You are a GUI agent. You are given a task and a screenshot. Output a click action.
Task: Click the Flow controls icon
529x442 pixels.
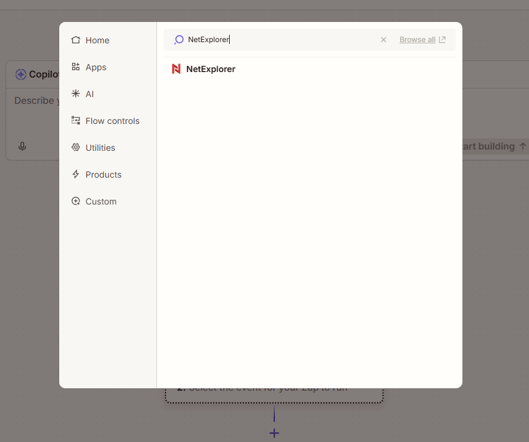[76, 120]
